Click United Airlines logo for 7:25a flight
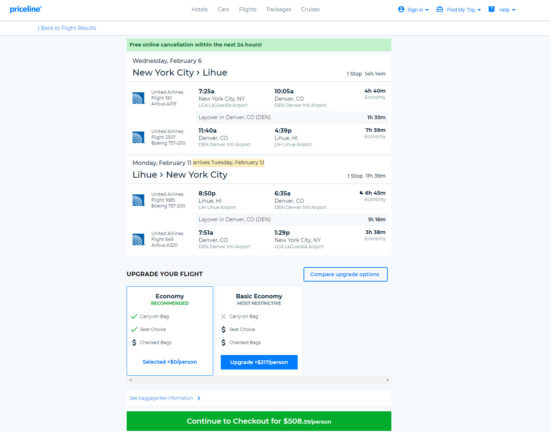The image size is (550, 432). (138, 98)
